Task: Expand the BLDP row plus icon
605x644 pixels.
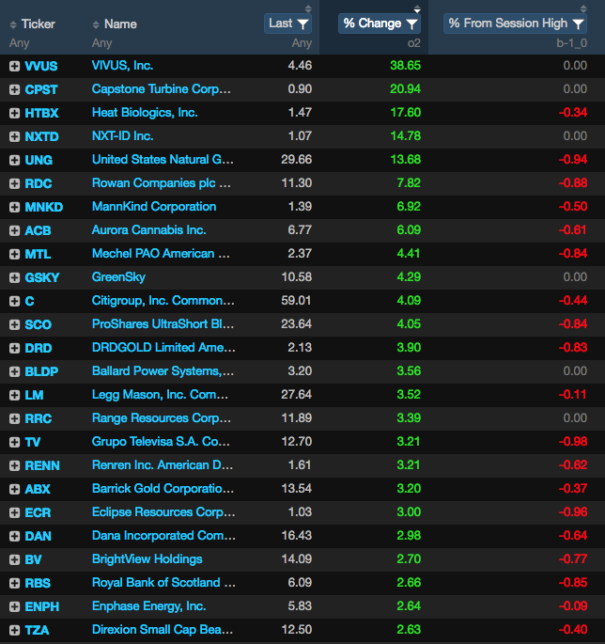Action: click(x=14, y=372)
